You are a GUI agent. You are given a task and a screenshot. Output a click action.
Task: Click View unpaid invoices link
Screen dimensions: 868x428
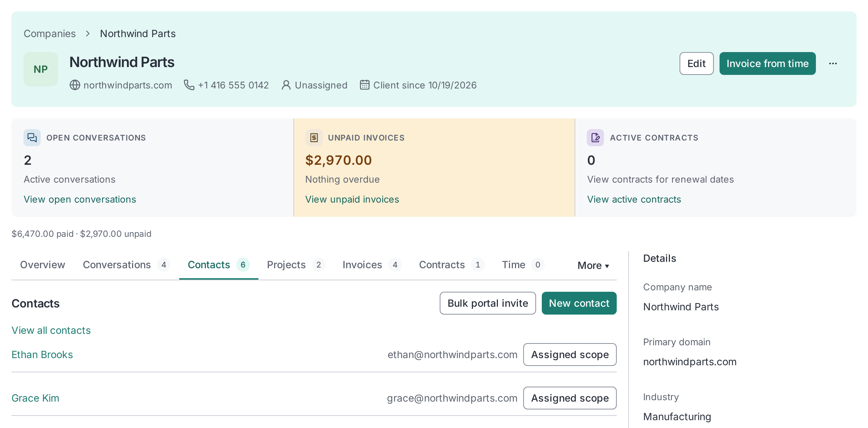click(x=352, y=199)
